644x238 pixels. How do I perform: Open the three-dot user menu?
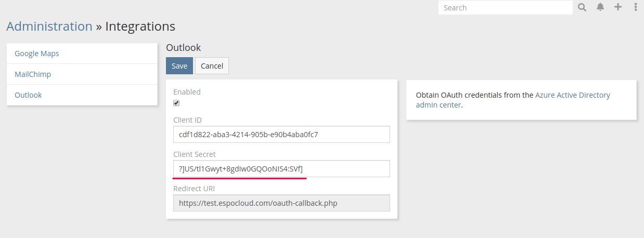click(636, 7)
